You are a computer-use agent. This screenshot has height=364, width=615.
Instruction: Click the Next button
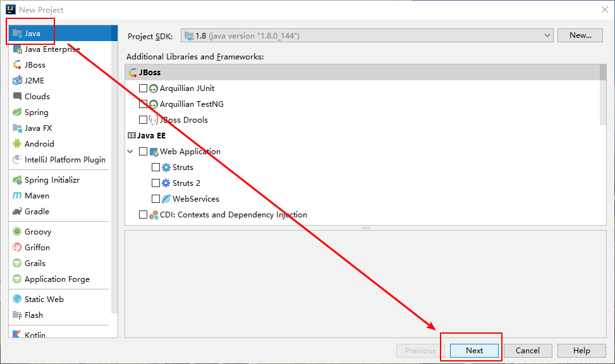(474, 350)
